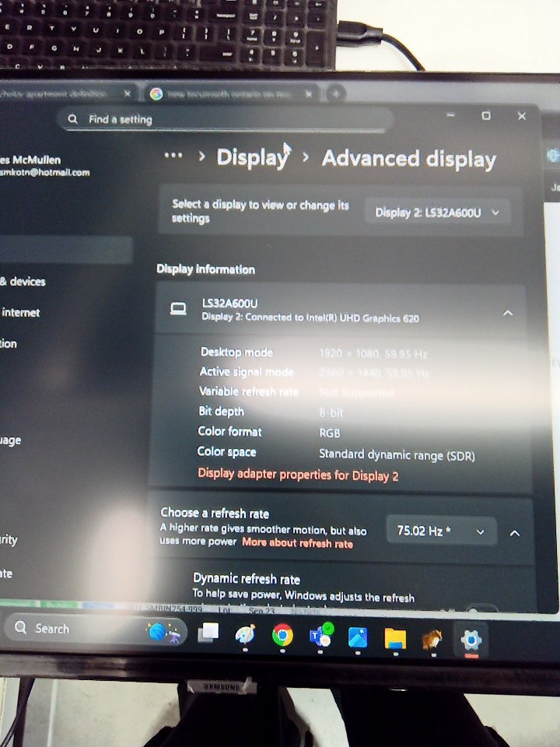The width and height of the screenshot is (560, 747).
Task: Click the Settings gear icon on the taskbar
Action: (x=471, y=640)
